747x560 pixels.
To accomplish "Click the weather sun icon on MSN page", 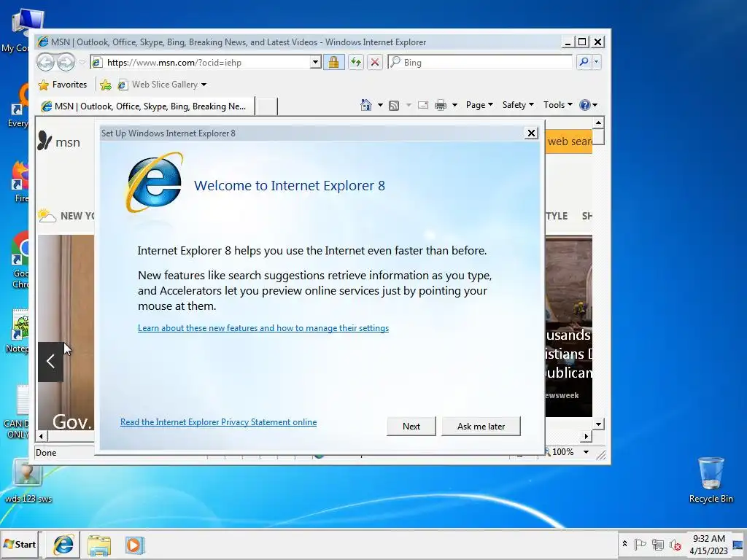I will (47, 216).
